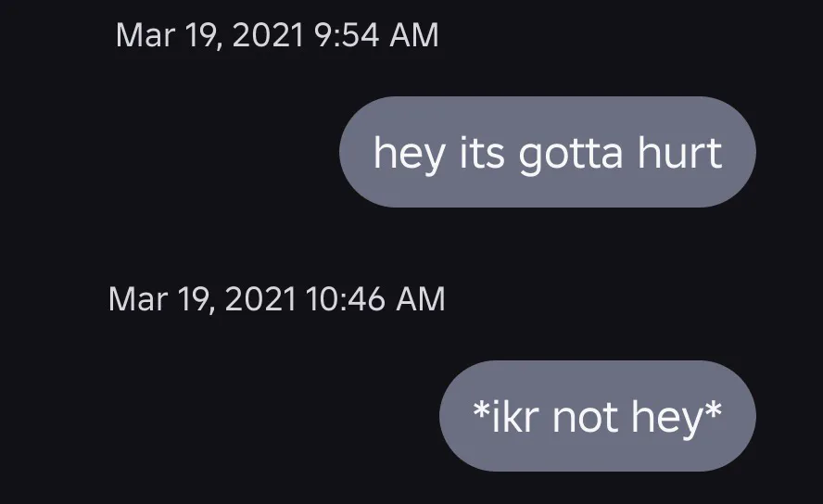
Task: Click "10:46" in the second timestamp
Action: 344,299
